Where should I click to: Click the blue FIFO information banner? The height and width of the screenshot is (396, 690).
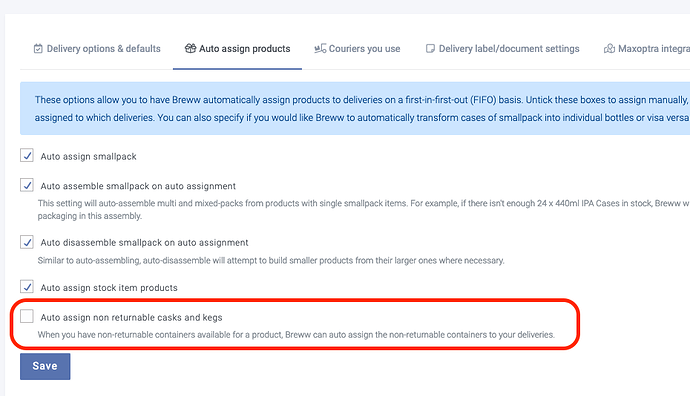coord(355,108)
